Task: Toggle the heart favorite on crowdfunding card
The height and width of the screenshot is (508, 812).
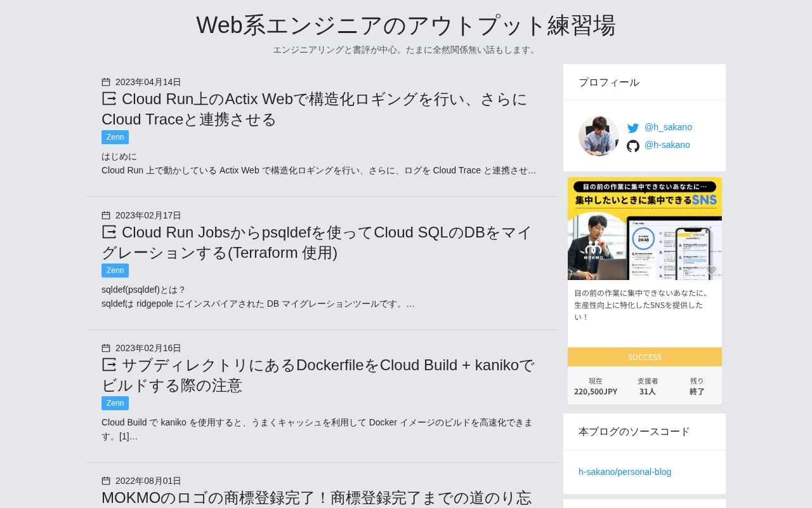Action: click(711, 271)
